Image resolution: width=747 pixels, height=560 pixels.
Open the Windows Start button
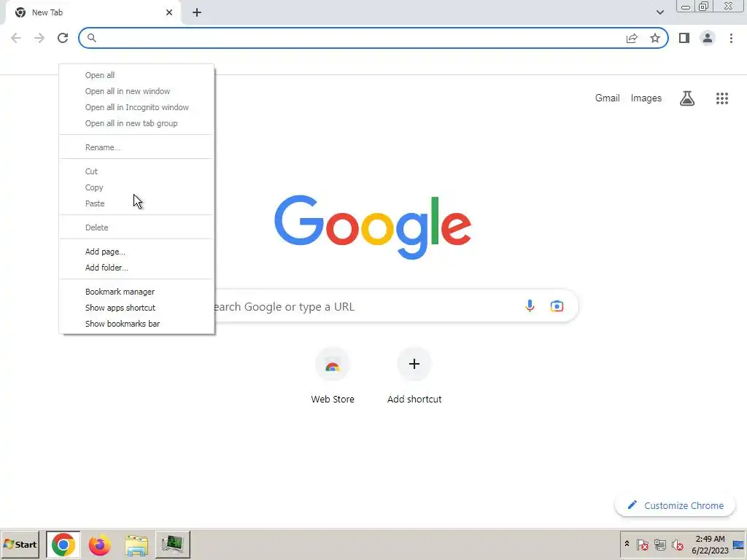20,544
